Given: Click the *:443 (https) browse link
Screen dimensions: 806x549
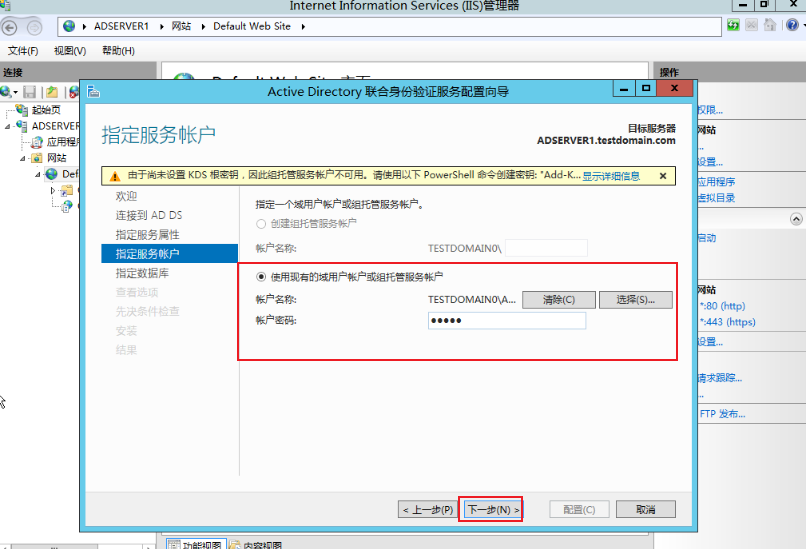Looking at the screenshot, I should click(x=727, y=322).
